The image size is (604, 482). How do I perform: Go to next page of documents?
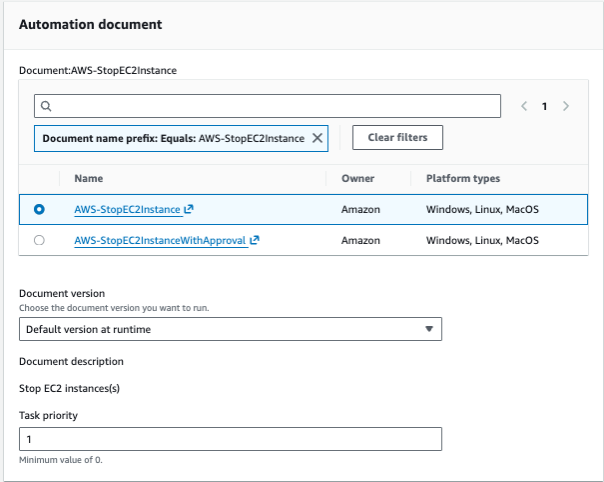[565, 106]
